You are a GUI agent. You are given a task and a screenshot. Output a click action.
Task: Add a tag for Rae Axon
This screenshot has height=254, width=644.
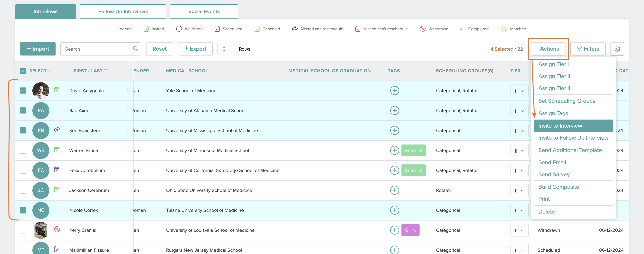[394, 110]
